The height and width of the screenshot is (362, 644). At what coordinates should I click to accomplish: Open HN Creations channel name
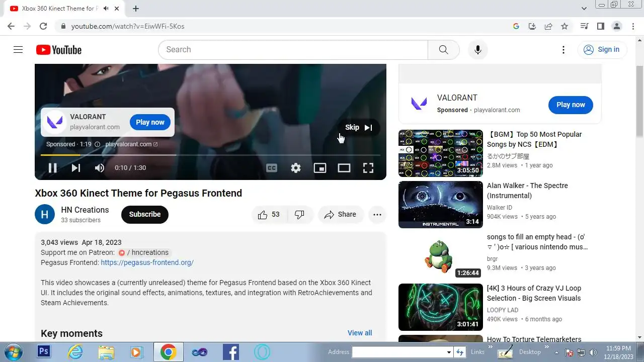[x=85, y=210]
